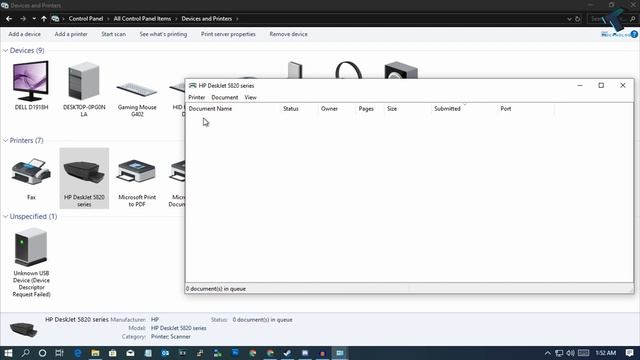Image resolution: width=640 pixels, height=360 pixels.
Task: Click Control Panel in the address breadcrumb
Action: 86,19
